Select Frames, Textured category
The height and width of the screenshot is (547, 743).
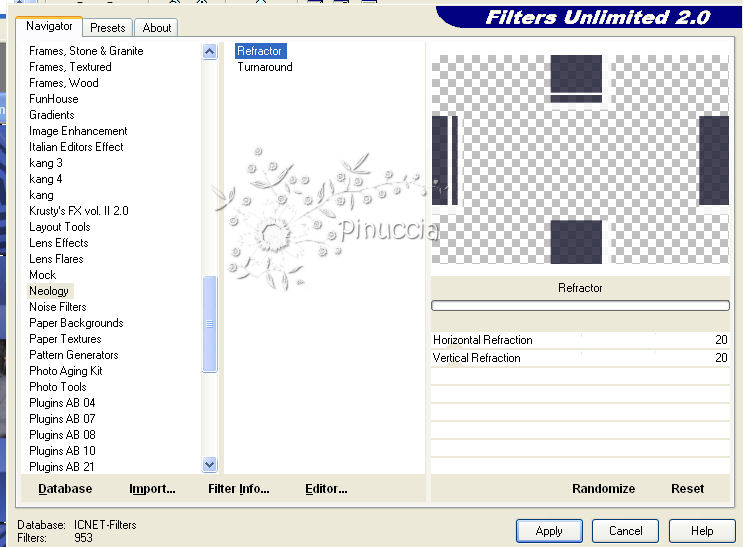click(x=70, y=67)
